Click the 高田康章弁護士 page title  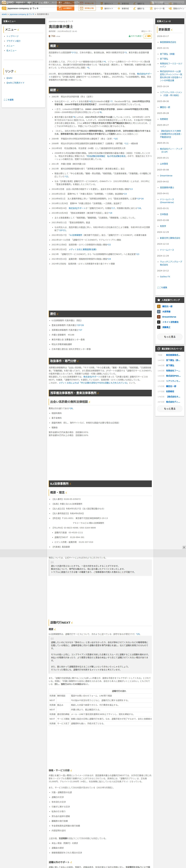click(x=61, y=26)
